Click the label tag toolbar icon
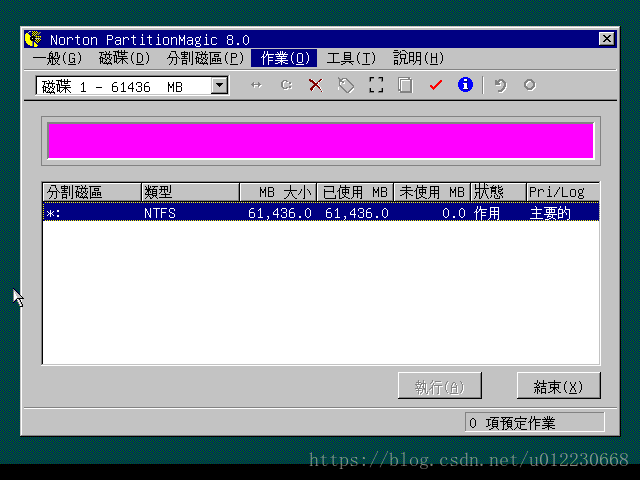The width and height of the screenshot is (640, 480). click(x=346, y=85)
